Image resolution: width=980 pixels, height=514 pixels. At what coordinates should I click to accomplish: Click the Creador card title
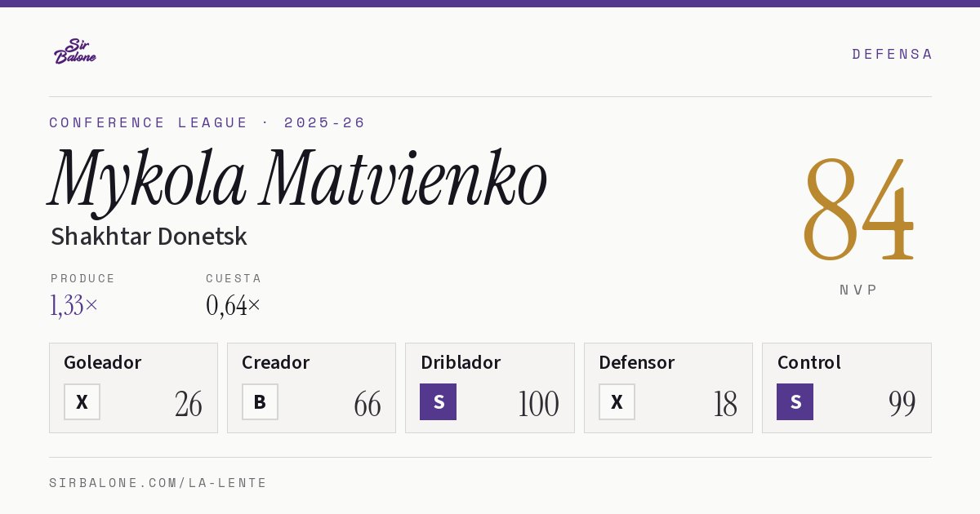click(276, 362)
